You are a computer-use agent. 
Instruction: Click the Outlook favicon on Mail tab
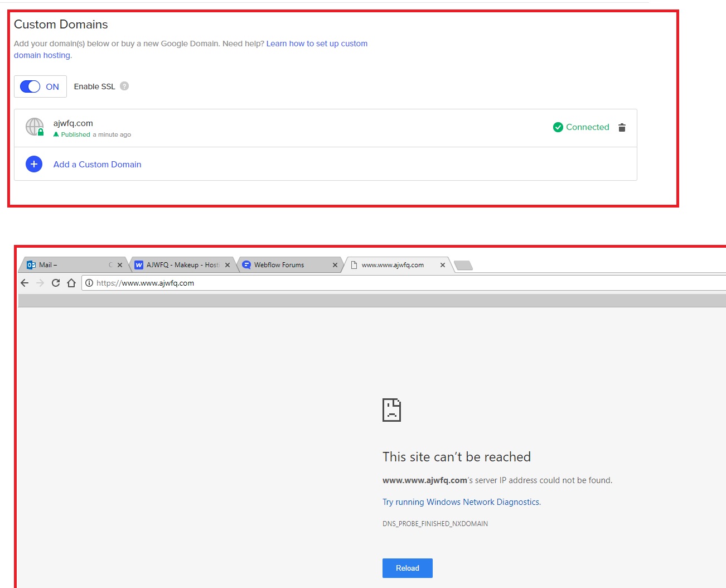tap(31, 265)
